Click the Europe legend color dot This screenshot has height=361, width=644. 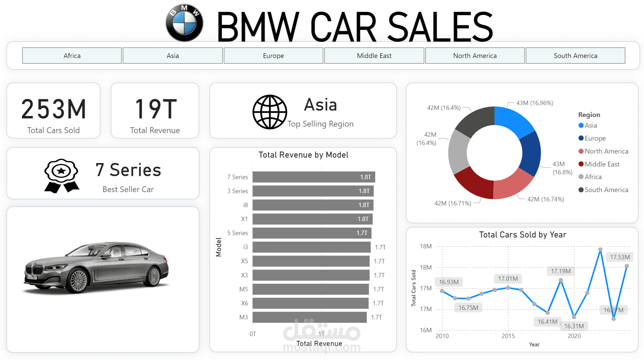click(x=581, y=138)
